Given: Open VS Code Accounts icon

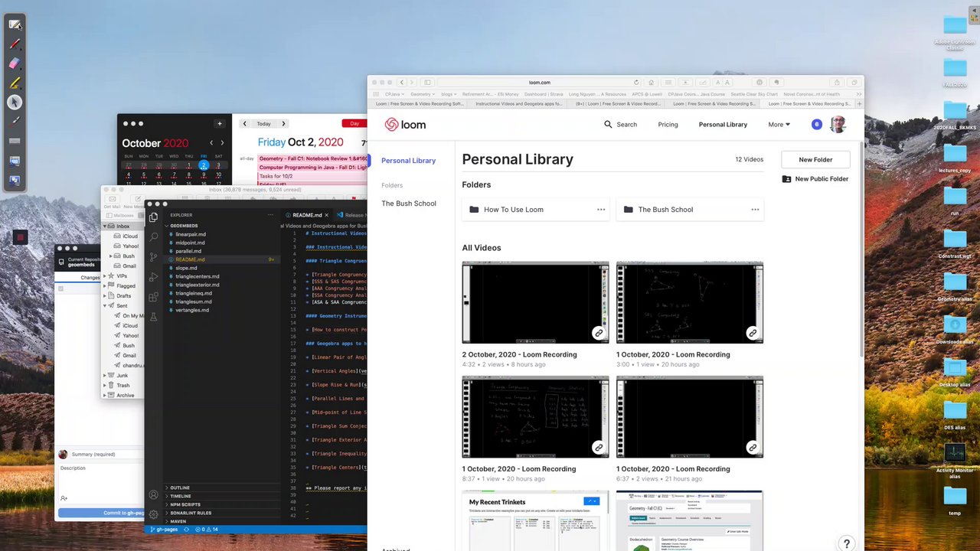Looking at the screenshot, I should click(x=153, y=495).
